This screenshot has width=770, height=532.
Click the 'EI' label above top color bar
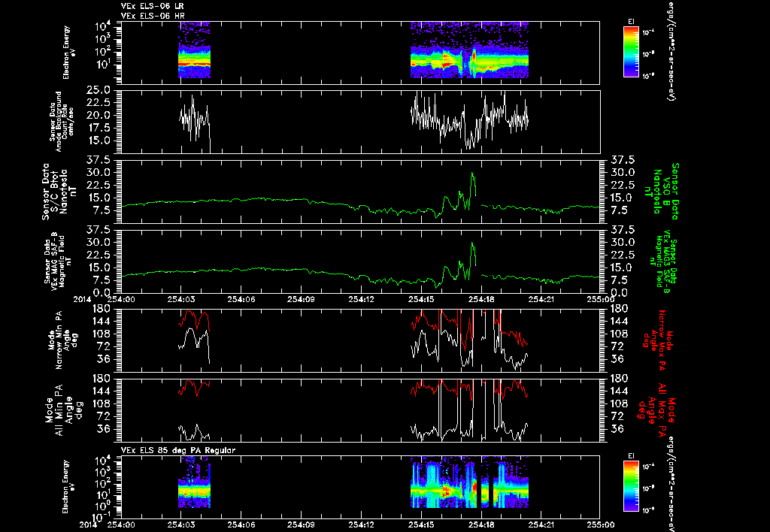[631, 22]
